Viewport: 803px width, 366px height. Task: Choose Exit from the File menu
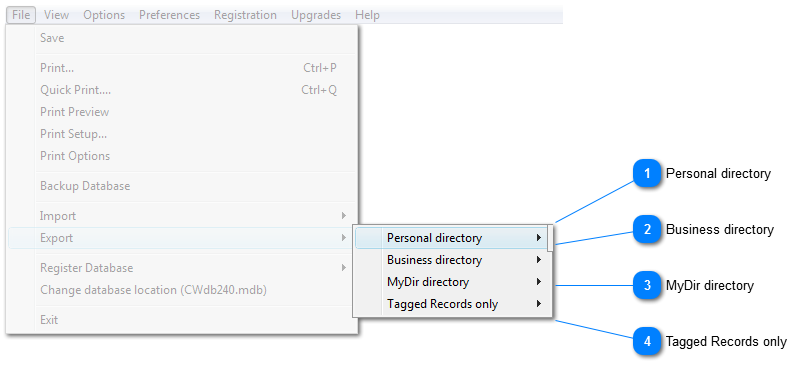182,320
